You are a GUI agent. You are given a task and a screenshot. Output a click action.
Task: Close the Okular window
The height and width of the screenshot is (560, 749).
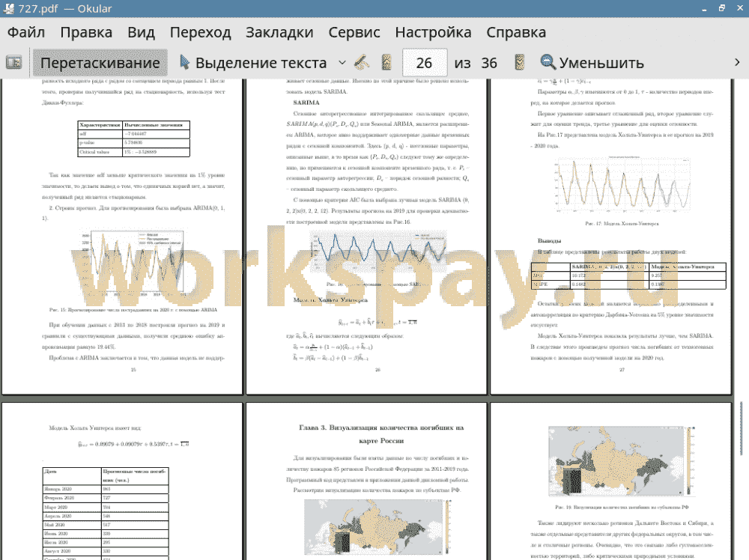739,8
